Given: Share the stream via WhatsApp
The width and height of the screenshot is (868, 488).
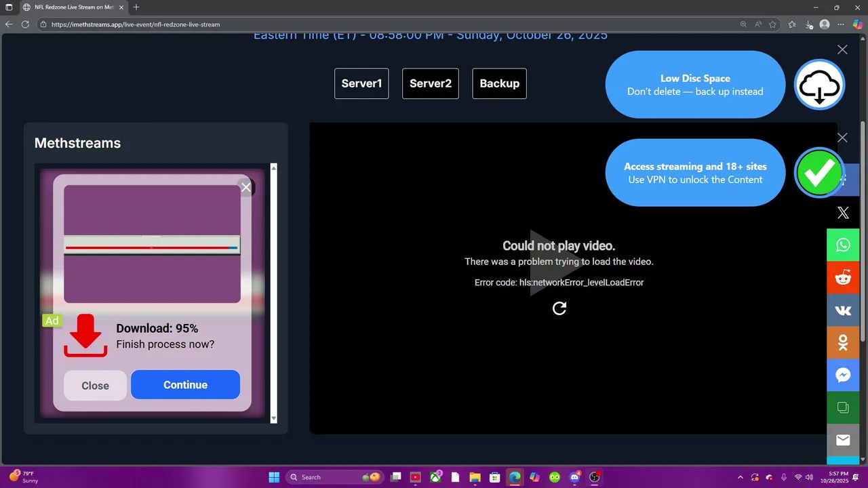Looking at the screenshot, I should 843,245.
